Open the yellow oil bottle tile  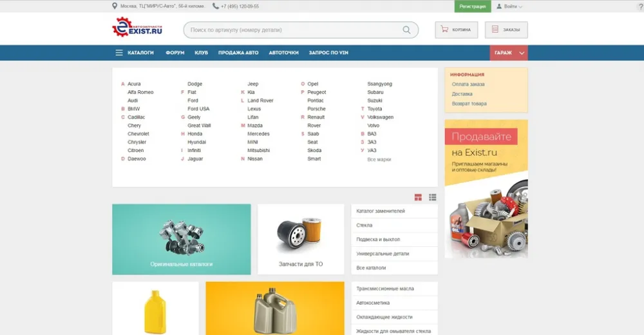click(155, 309)
